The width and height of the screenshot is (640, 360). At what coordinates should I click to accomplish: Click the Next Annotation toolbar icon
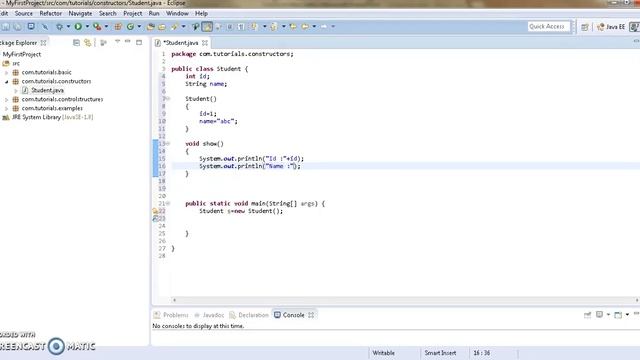(254, 27)
